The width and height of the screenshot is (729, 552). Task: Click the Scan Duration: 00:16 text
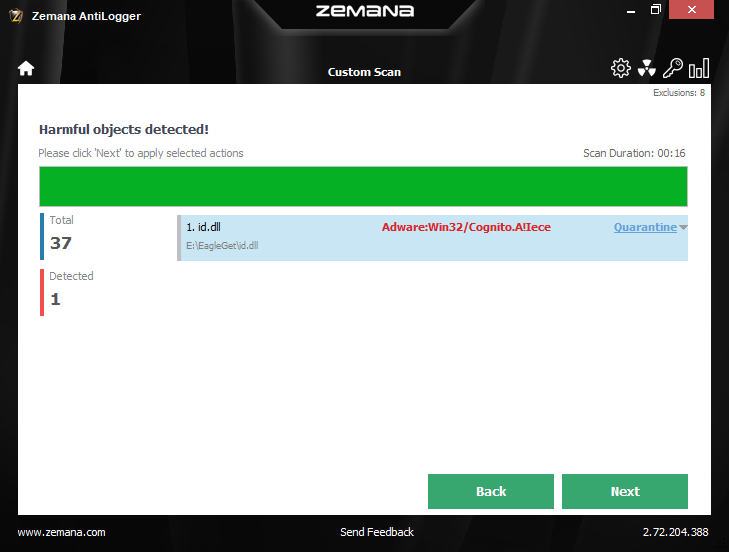(x=634, y=153)
